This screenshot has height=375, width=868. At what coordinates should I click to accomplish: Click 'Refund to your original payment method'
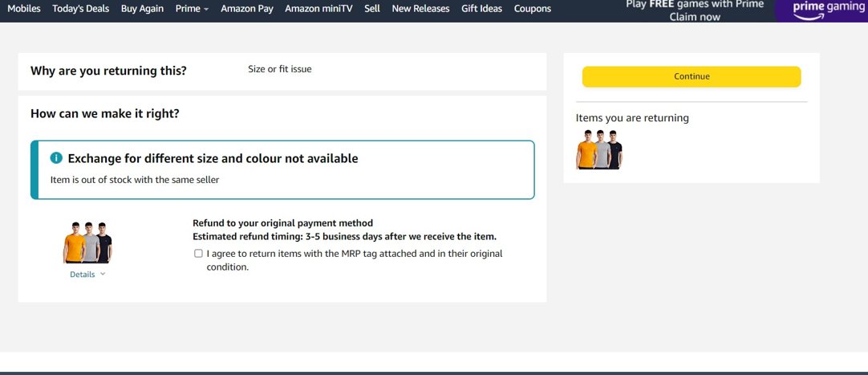point(283,223)
